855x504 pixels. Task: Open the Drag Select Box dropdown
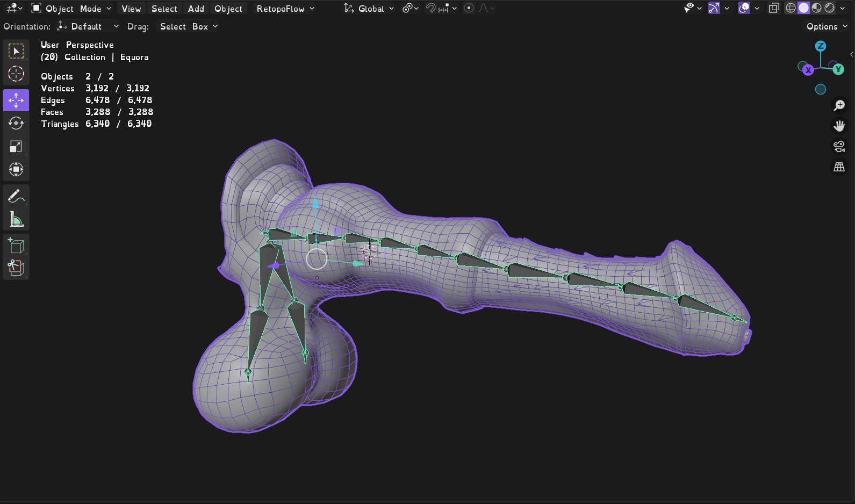click(x=189, y=26)
